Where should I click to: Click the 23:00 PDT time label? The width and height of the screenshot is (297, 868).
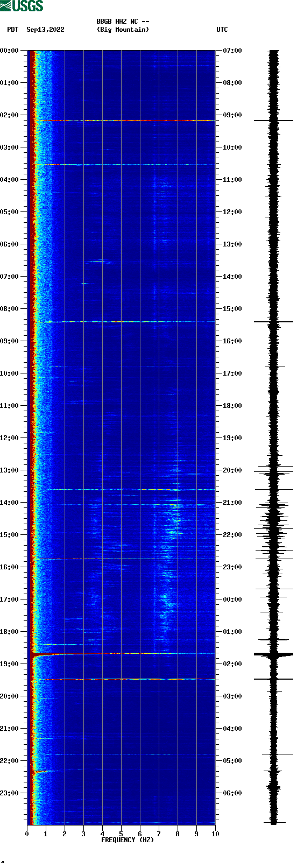[10, 793]
